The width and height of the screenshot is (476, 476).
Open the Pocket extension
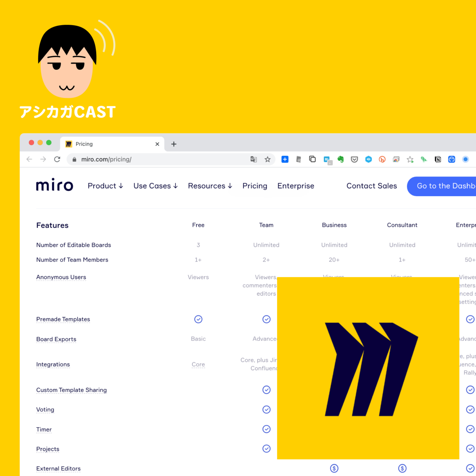(x=354, y=159)
